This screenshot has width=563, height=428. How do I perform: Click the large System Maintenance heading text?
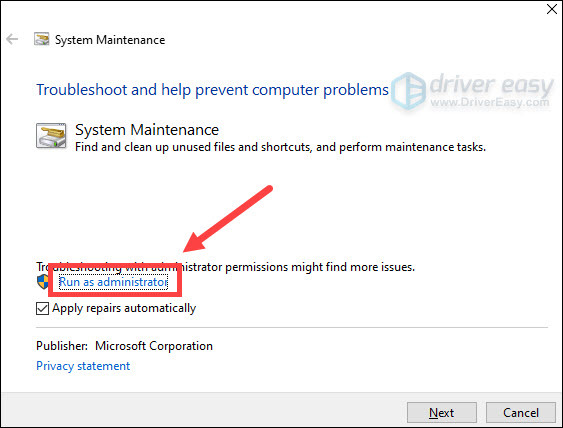click(147, 130)
